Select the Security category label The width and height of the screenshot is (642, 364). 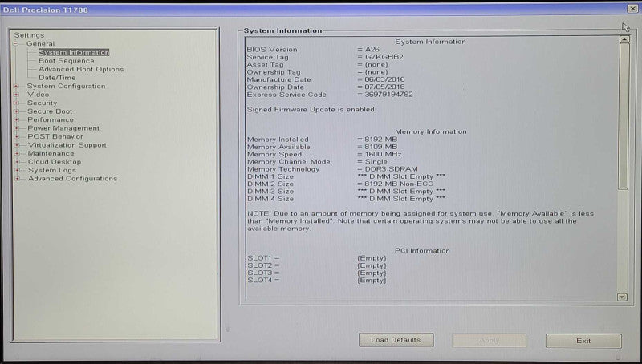43,103
